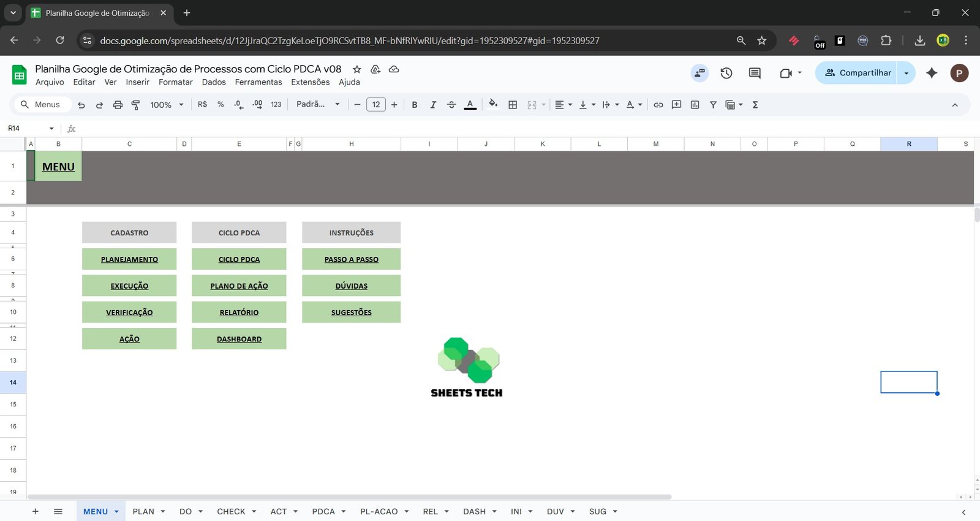
Task: Toggle strikethrough formatting
Action: (x=451, y=105)
